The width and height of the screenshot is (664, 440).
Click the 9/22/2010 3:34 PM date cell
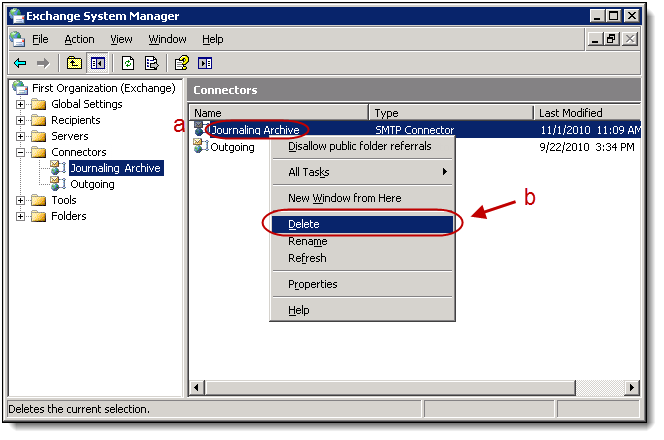(587, 147)
